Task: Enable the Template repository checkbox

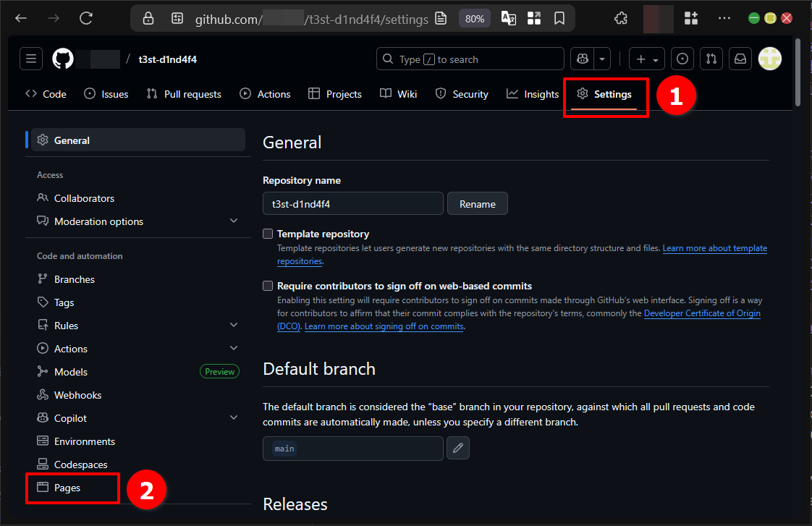Action: [268, 234]
